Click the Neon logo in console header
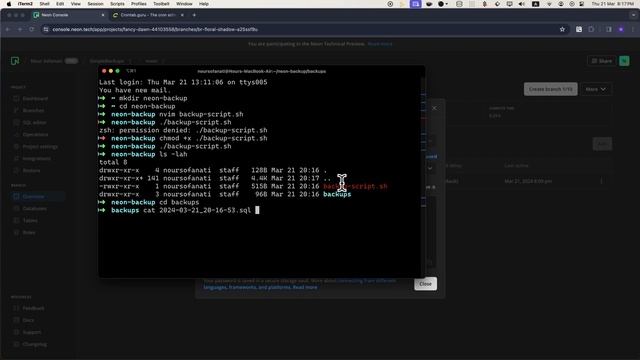The width and height of the screenshot is (640, 360). (15, 61)
